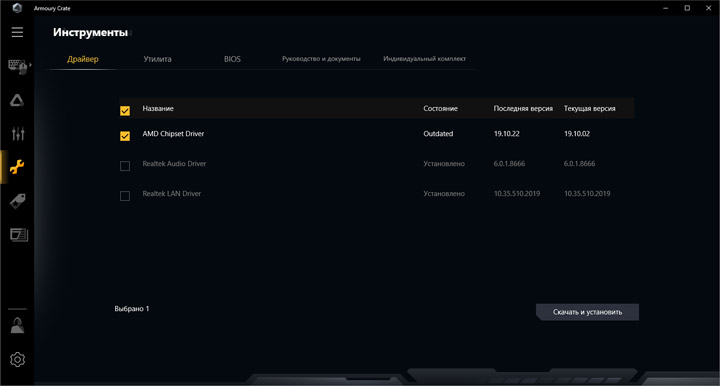Uncheck the AMD Chipset Driver checkbox
This screenshot has width=720, height=386.
(x=125, y=136)
